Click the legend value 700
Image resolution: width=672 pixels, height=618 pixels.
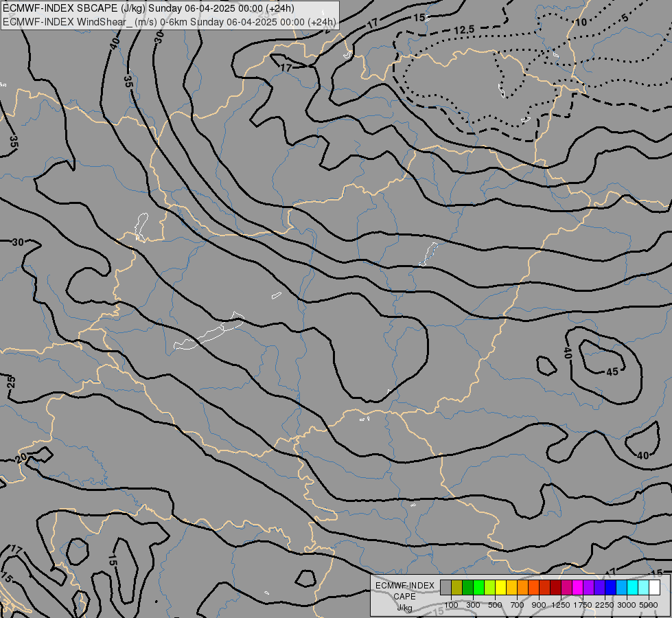(x=518, y=605)
